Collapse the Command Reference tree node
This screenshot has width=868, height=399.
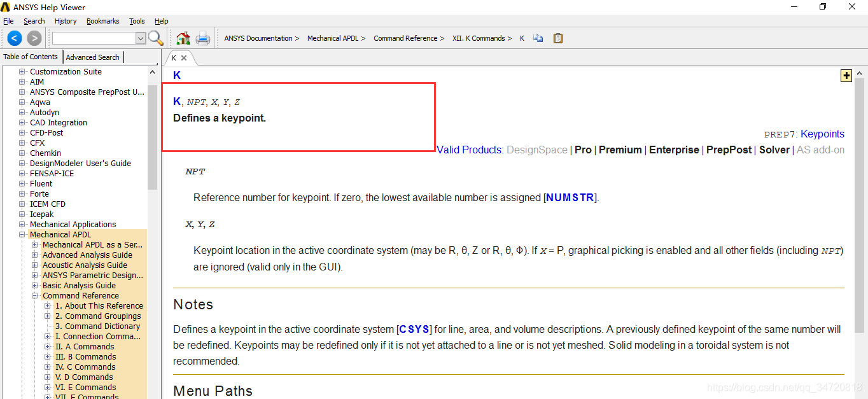(35, 296)
